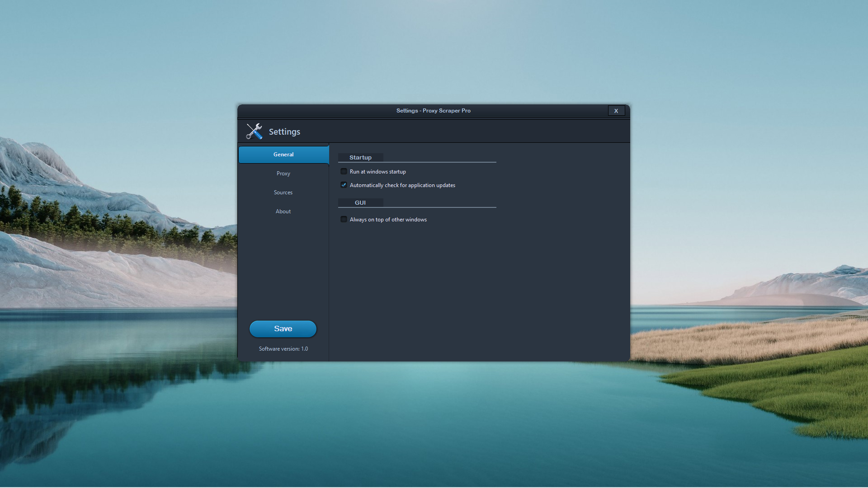The height and width of the screenshot is (488, 868).
Task: Click the wrench and screwdriver Settings icon
Action: pyautogui.click(x=254, y=131)
